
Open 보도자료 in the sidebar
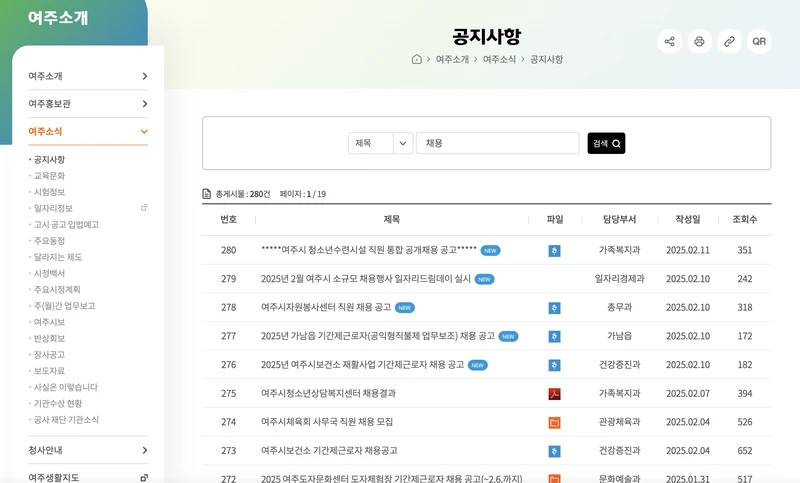[x=49, y=371]
